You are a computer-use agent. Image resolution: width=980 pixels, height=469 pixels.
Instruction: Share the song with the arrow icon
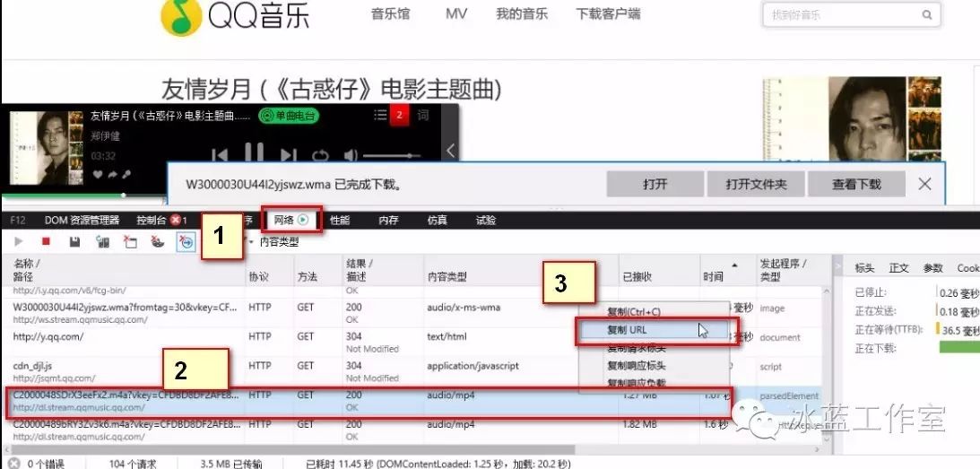click(112, 175)
